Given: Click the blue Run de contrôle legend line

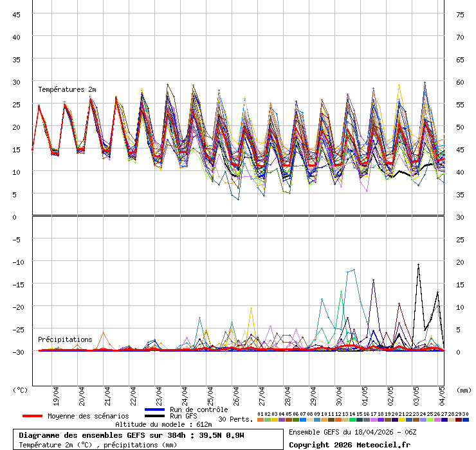Looking at the screenshot, I should (x=154, y=410).
